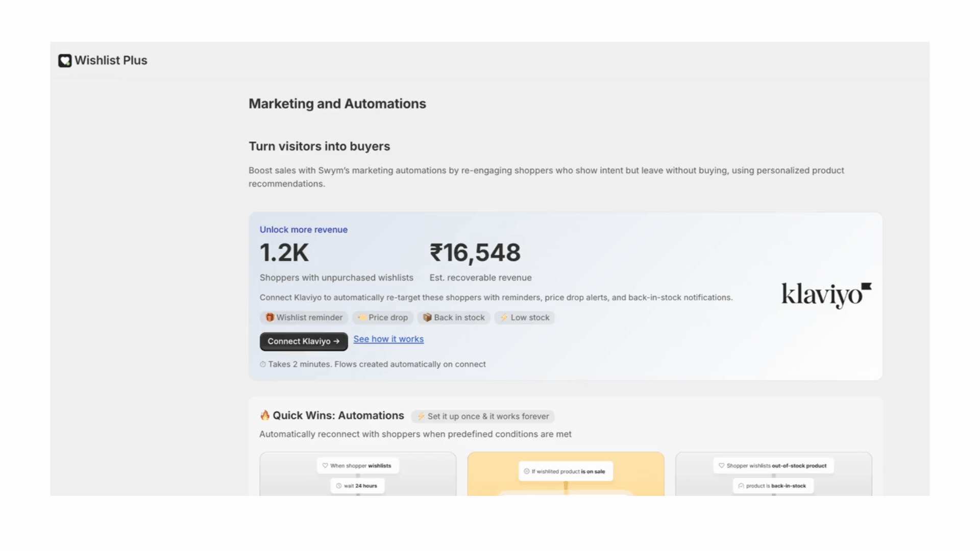This screenshot has width=980, height=551.
Task: Click the Automatically reconnect with shoppers description
Action: [415, 434]
